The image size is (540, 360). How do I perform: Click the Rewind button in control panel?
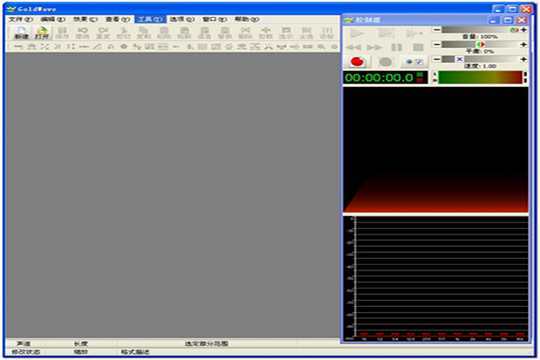[354, 47]
